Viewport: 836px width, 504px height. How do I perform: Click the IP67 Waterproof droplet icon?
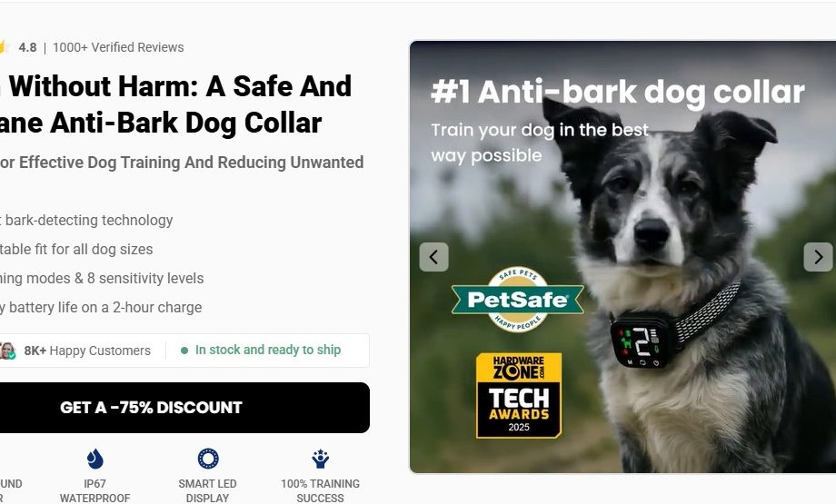tap(95, 459)
